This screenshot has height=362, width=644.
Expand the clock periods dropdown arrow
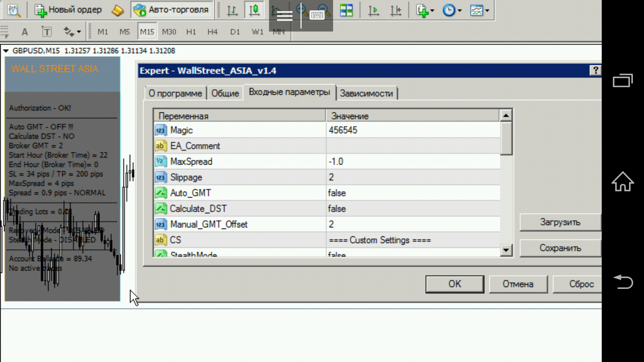coord(460,10)
